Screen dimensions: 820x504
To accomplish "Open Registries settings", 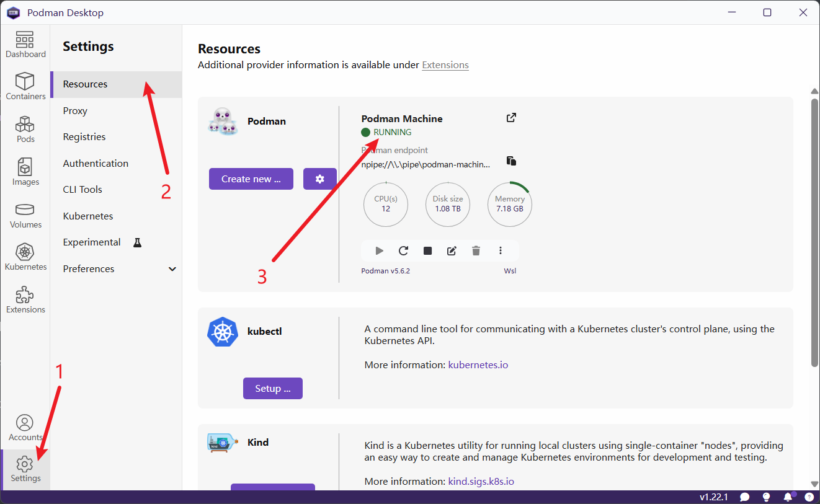I will (x=116, y=137).
